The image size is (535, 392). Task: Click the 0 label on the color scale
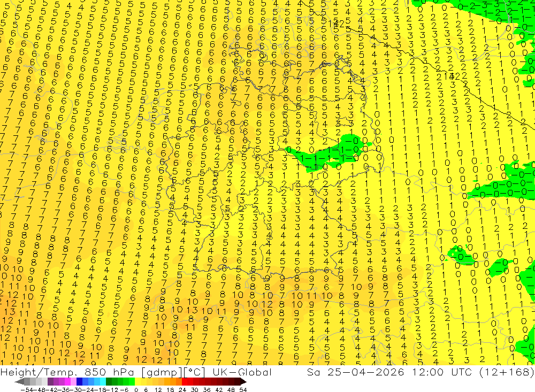136,390
